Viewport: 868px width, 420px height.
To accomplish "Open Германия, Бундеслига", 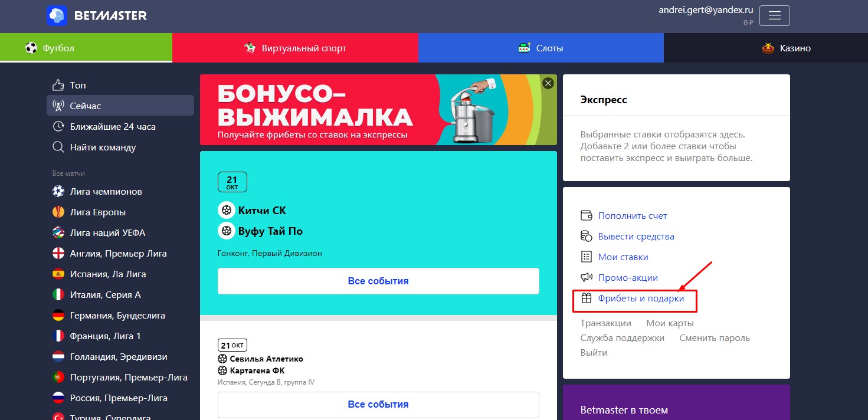I will point(120,316).
